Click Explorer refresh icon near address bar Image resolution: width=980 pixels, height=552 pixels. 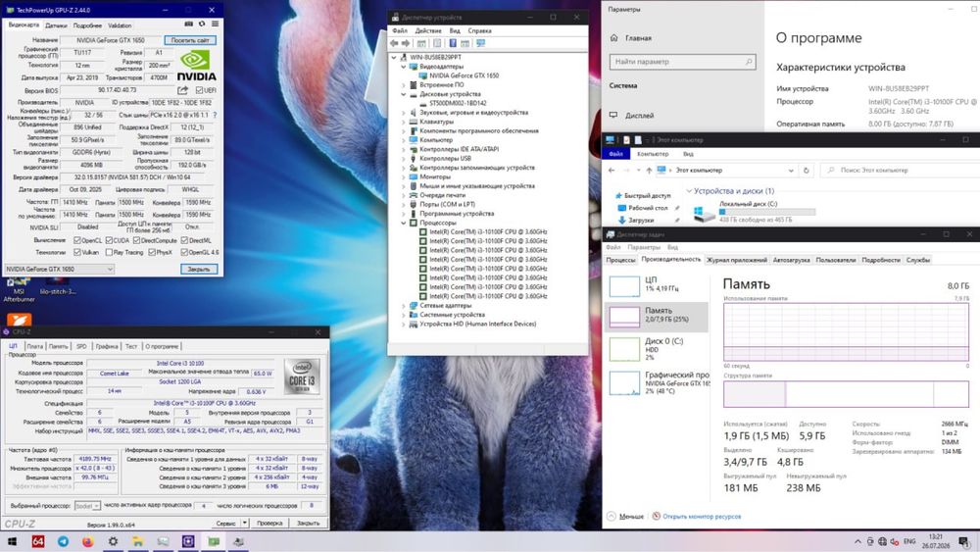[807, 170]
